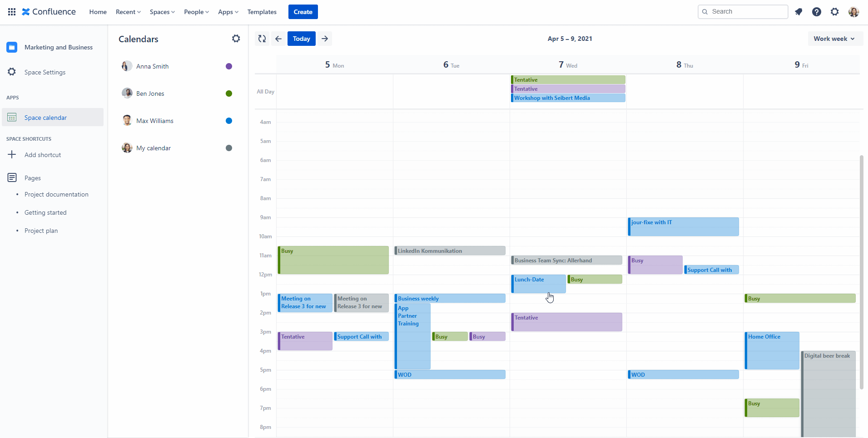Select Home in the top navigation
This screenshot has width=868, height=438.
(98, 12)
